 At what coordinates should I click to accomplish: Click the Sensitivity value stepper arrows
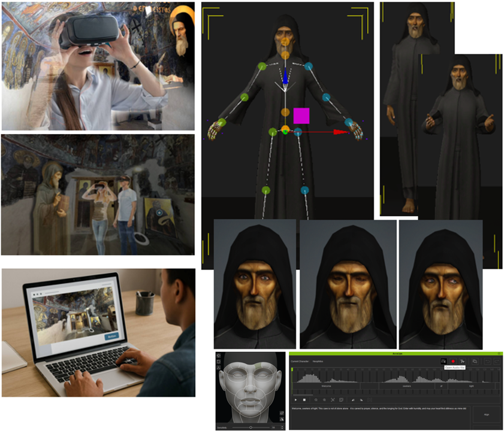[282, 427]
